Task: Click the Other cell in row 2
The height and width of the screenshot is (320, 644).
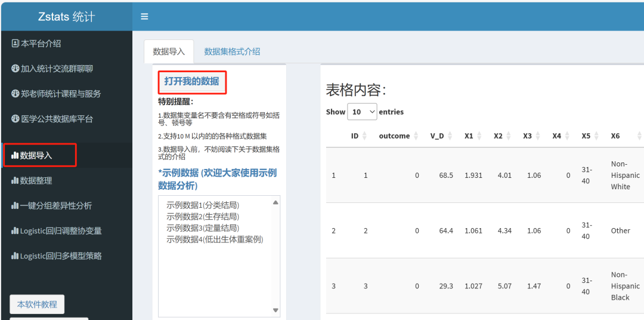Action: tap(620, 230)
